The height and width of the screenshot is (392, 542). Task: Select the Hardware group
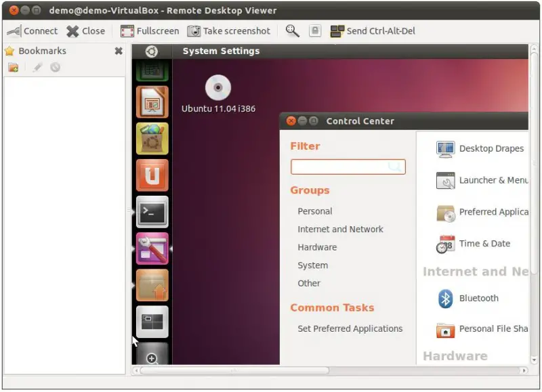(317, 247)
